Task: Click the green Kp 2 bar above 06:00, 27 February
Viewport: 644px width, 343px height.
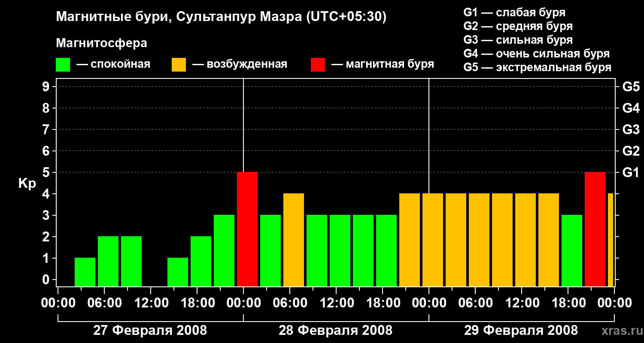Action: point(108,261)
